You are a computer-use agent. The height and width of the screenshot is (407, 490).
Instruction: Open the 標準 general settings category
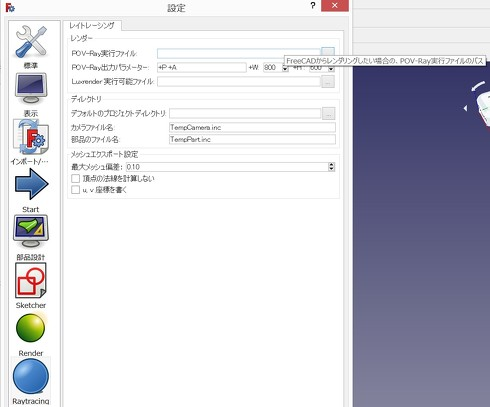pos(31,47)
